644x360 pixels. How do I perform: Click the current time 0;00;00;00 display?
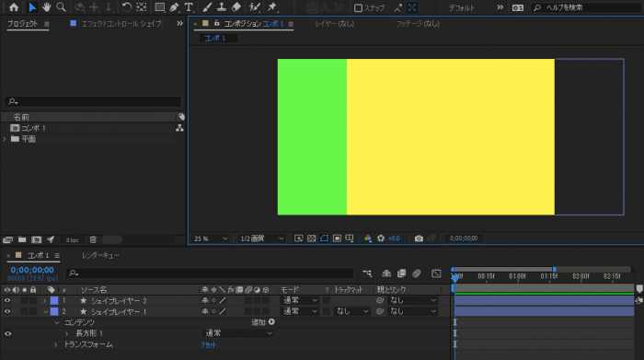coord(32,270)
